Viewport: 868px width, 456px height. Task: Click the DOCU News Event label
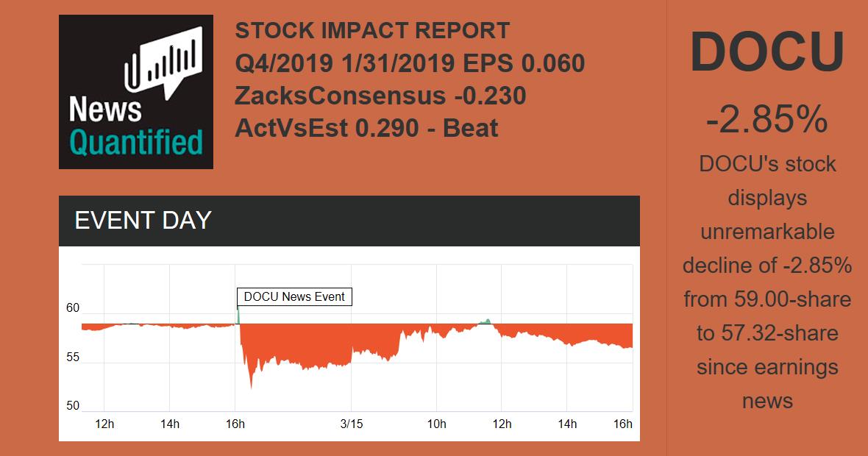tap(294, 297)
